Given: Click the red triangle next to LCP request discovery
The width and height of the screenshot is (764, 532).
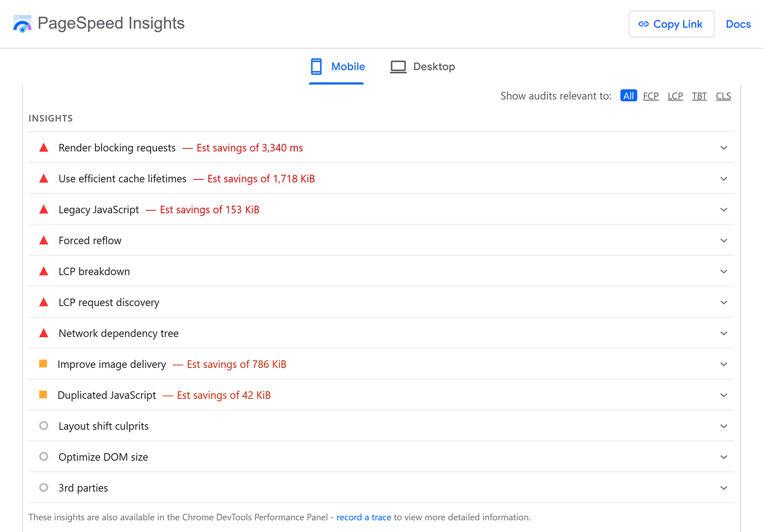Looking at the screenshot, I should (x=43, y=302).
